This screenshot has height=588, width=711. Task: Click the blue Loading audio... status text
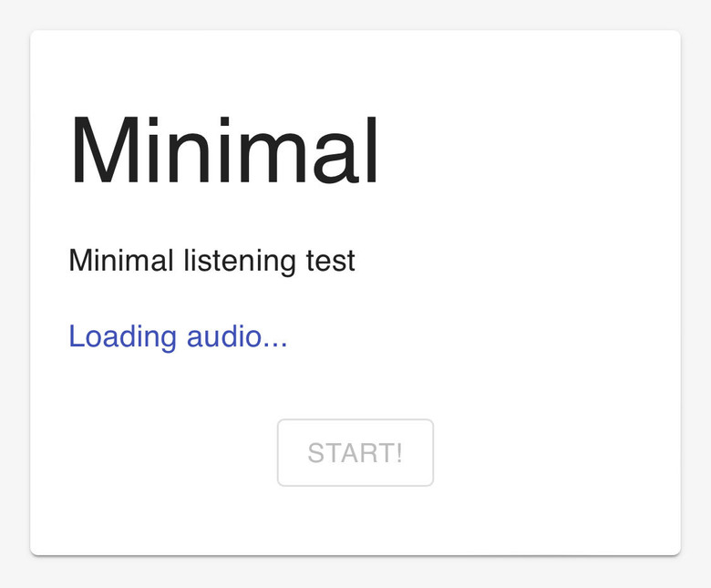pos(178,336)
